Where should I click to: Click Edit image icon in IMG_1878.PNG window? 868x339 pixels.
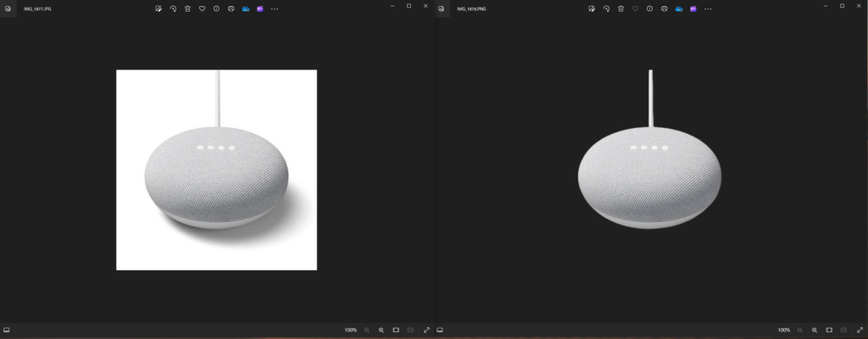click(592, 8)
